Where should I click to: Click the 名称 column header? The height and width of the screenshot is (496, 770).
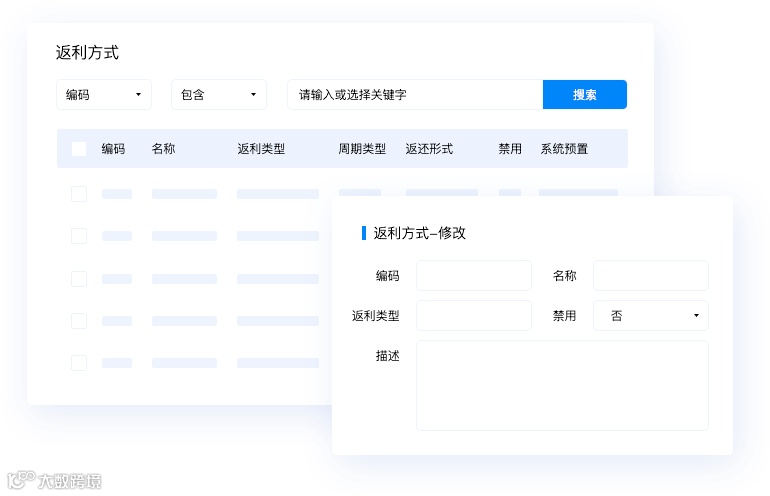[x=164, y=149]
